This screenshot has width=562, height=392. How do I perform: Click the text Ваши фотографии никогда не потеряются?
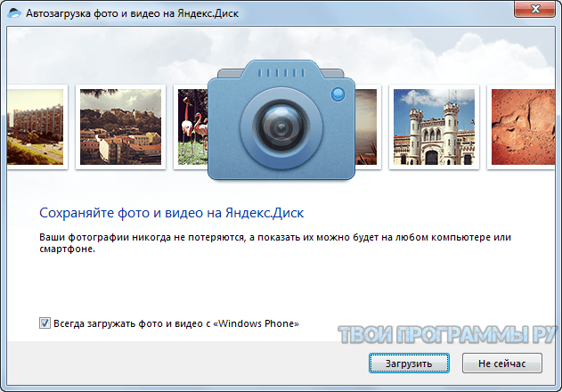142,237
